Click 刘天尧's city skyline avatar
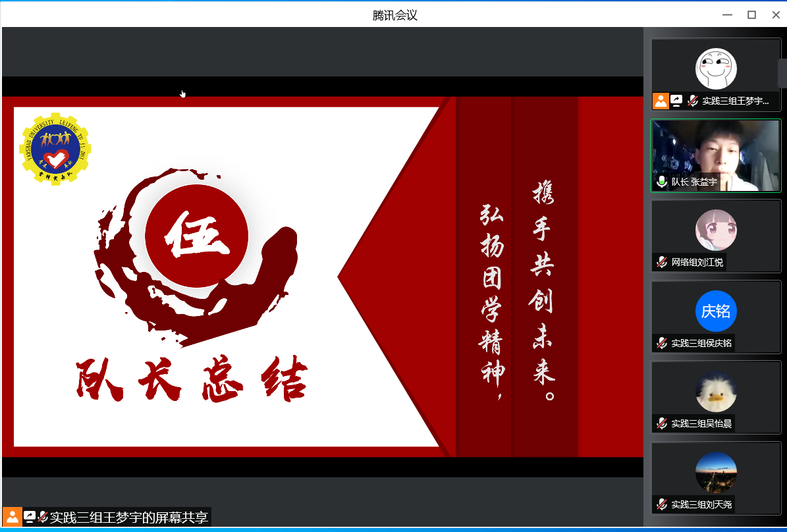This screenshot has height=532, width=787. click(716, 471)
